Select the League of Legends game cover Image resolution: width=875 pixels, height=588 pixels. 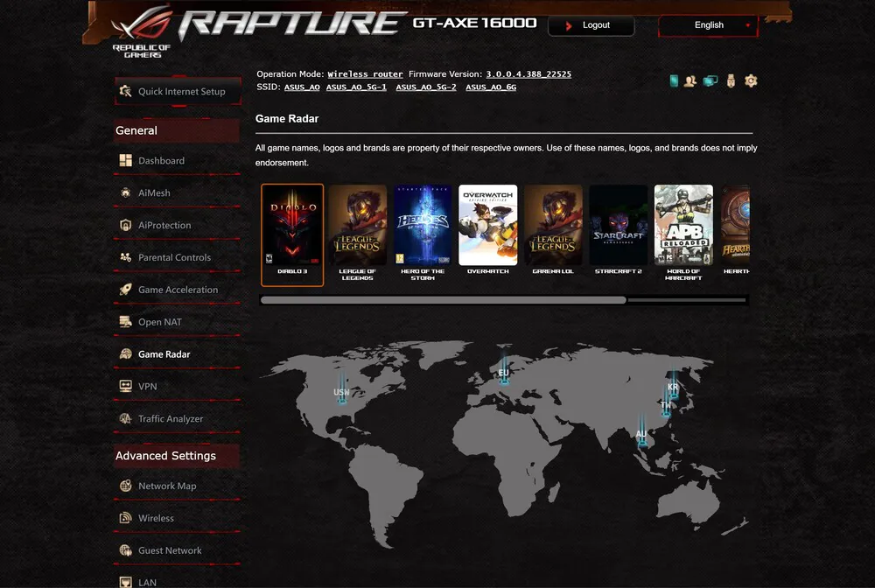tap(358, 226)
